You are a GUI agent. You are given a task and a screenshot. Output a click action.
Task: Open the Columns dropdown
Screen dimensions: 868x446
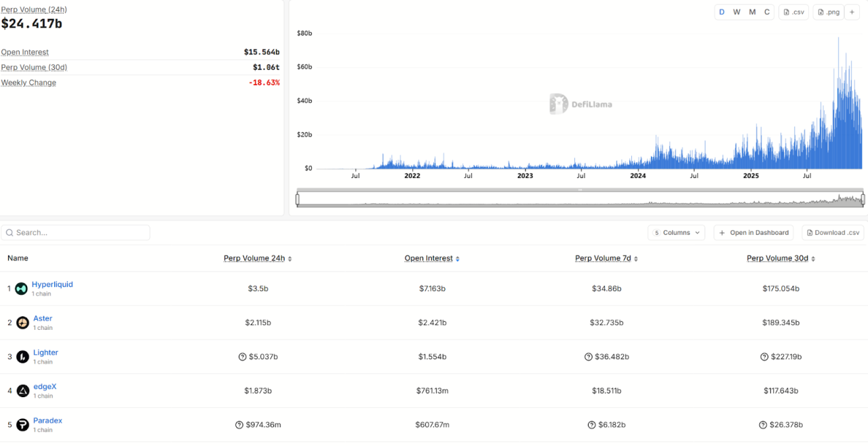[676, 233]
